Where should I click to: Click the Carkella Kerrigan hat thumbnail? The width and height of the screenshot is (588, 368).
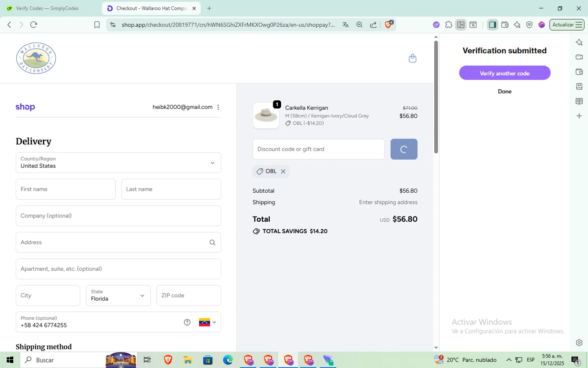[266, 115]
